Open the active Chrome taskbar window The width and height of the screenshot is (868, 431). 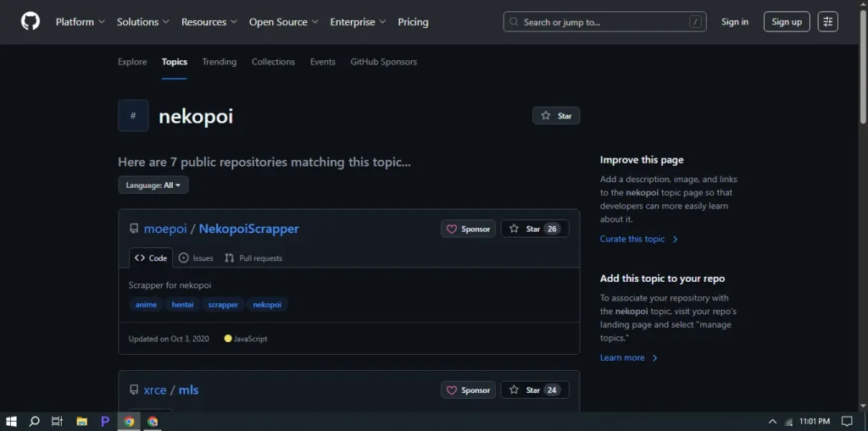click(x=129, y=421)
